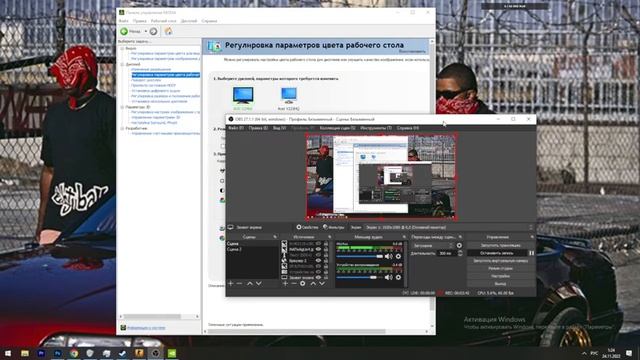This screenshot has width=640, height=360.
Task: Remove the selected scene with the minus icon in Сцены
Action: click(240, 283)
